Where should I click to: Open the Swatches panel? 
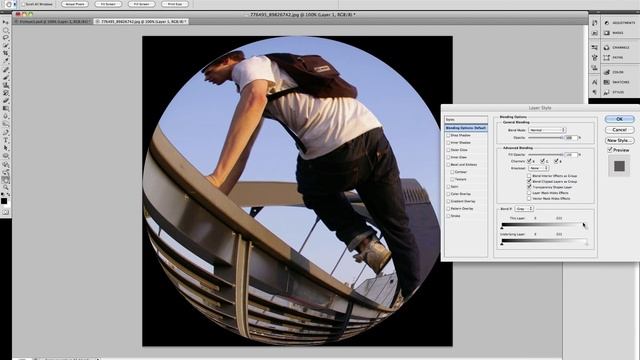[617, 82]
